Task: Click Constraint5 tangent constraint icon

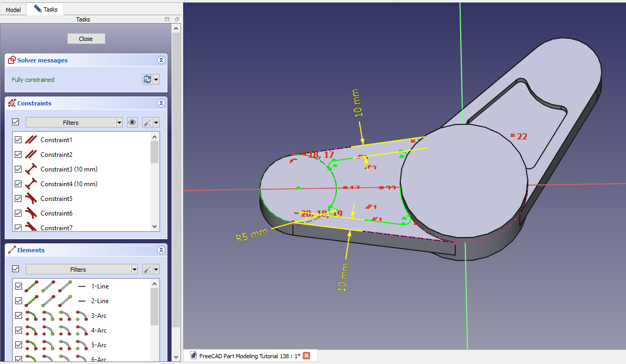Action: point(31,199)
